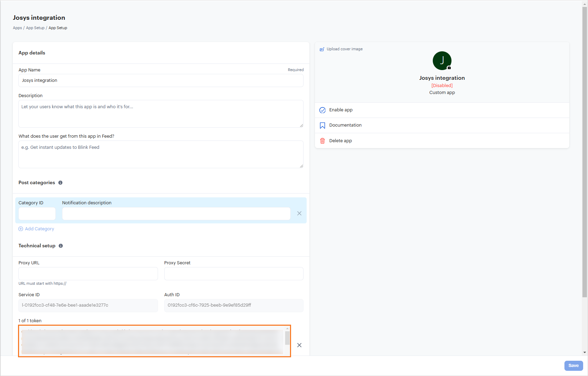Click the Upload cover image icon
This screenshot has height=376, width=588.
pos(322,49)
